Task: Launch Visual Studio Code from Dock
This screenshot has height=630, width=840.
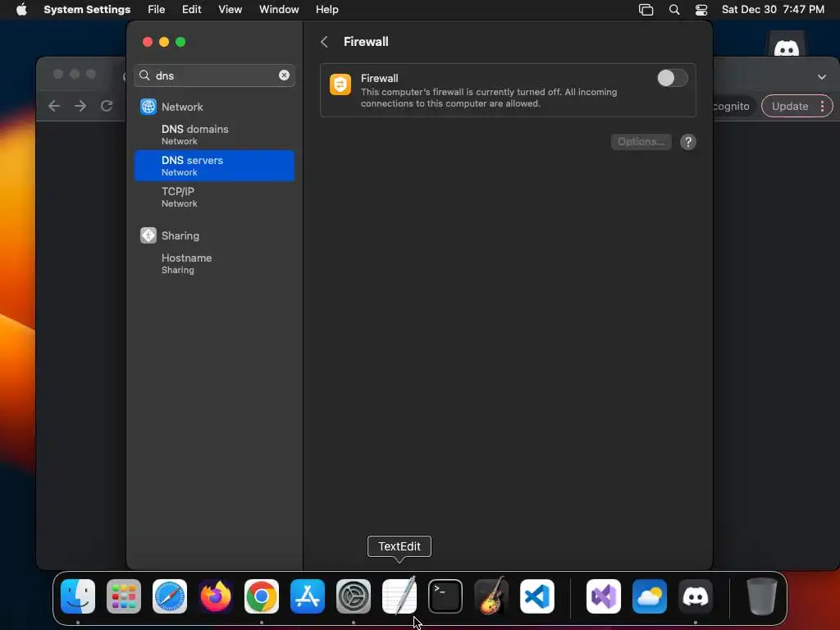Action: pos(536,596)
